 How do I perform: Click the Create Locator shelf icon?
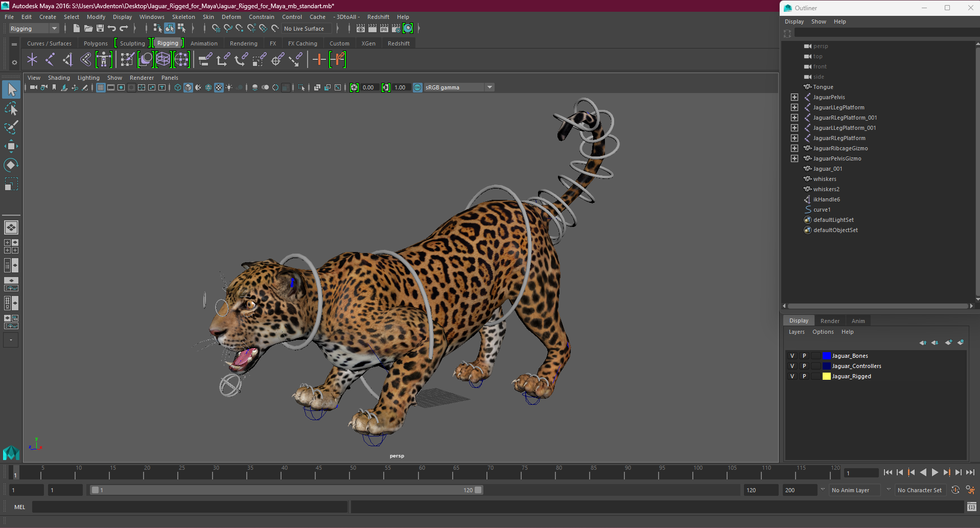click(32, 60)
